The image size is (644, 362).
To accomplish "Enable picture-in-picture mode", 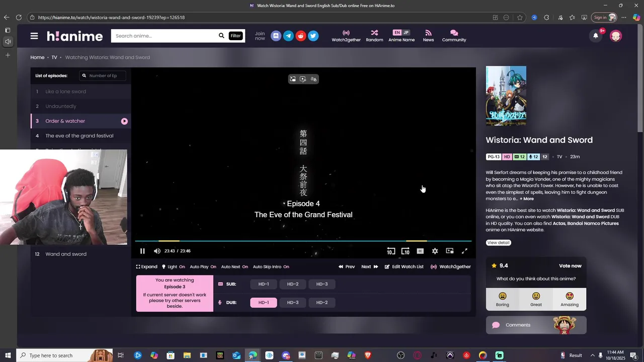I will (x=450, y=251).
